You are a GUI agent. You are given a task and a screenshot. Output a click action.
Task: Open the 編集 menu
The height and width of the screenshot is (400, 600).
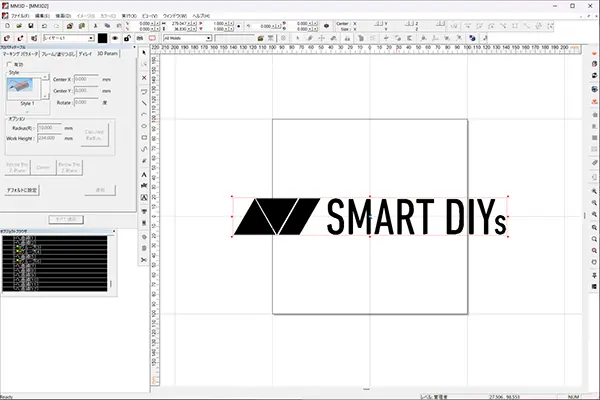pyautogui.click(x=42, y=16)
